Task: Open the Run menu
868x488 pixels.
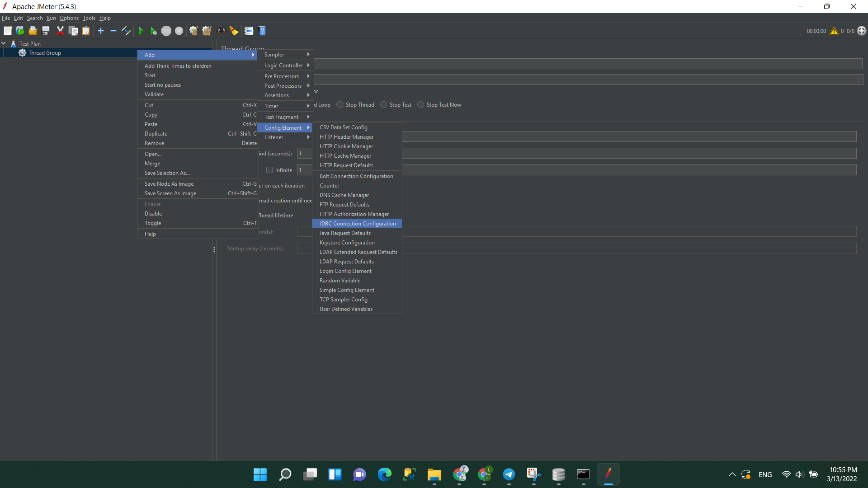Action: [x=51, y=18]
